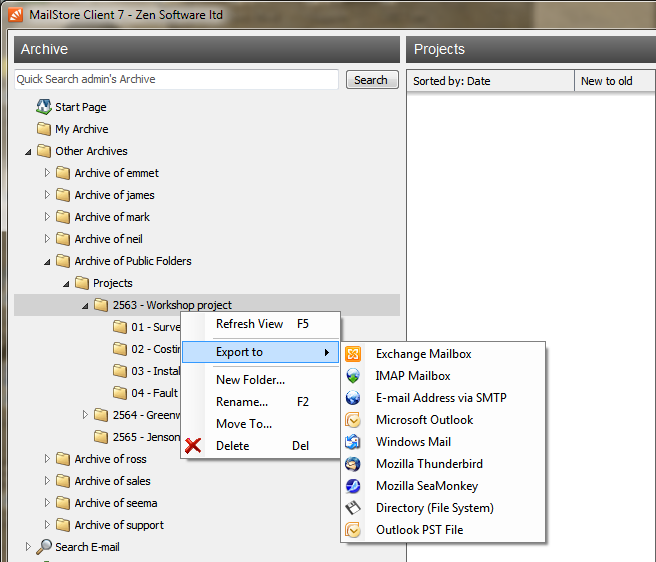Expand the Archive of emmet node
Screen dimensions: 656x562
[47, 172]
